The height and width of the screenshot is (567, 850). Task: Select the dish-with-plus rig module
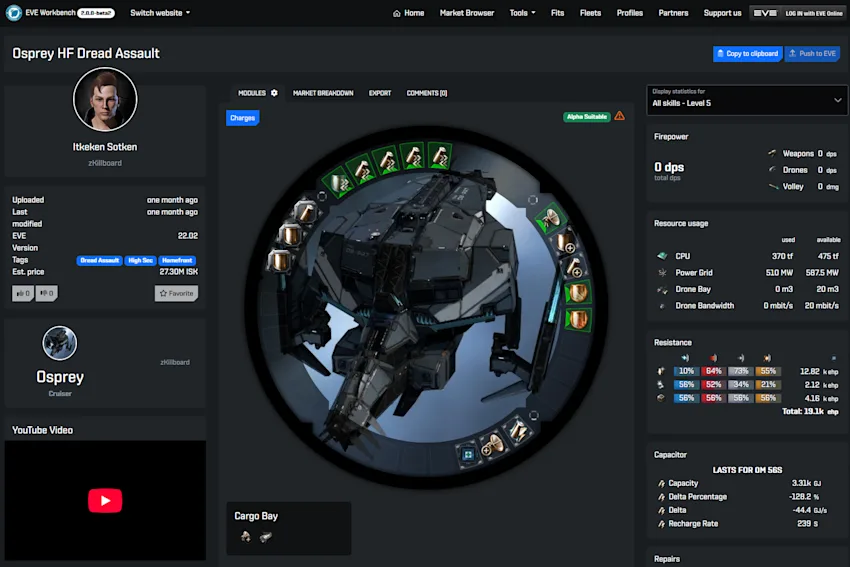pyautogui.click(x=492, y=445)
